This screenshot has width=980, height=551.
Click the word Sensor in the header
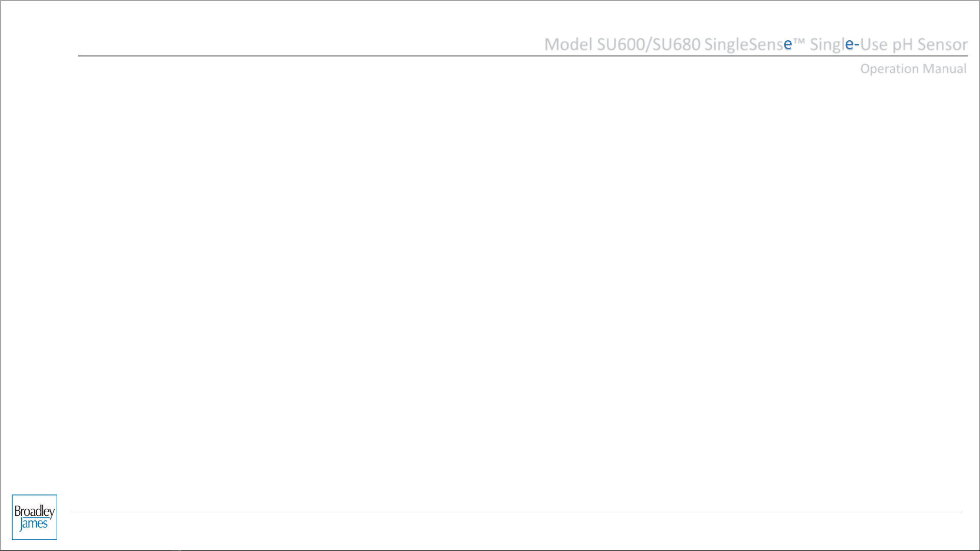tap(942, 44)
